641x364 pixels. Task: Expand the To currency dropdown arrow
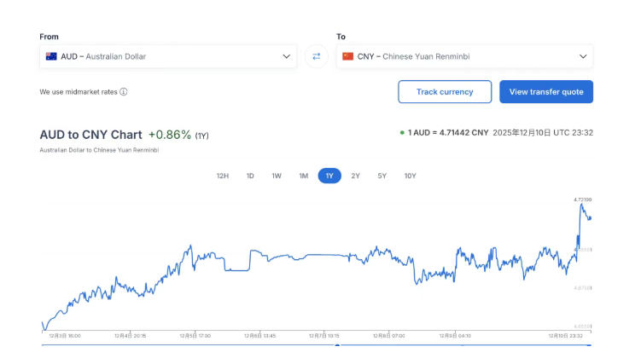click(x=583, y=56)
